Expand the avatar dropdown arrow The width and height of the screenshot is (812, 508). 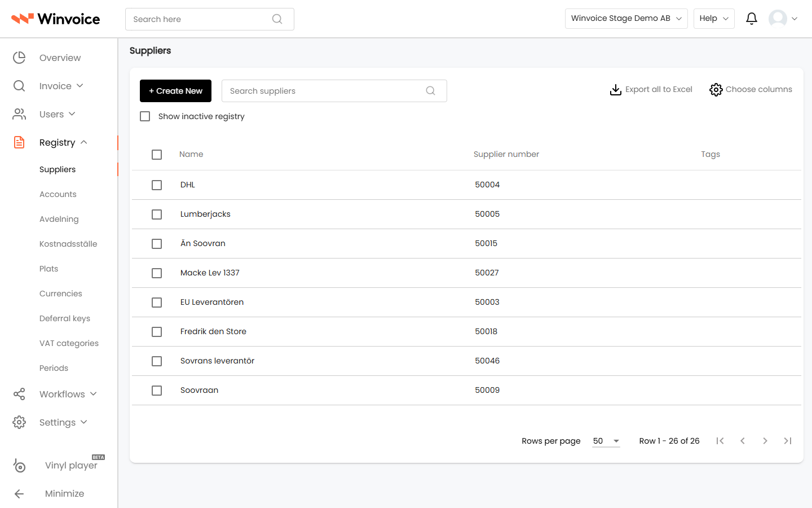pos(795,19)
